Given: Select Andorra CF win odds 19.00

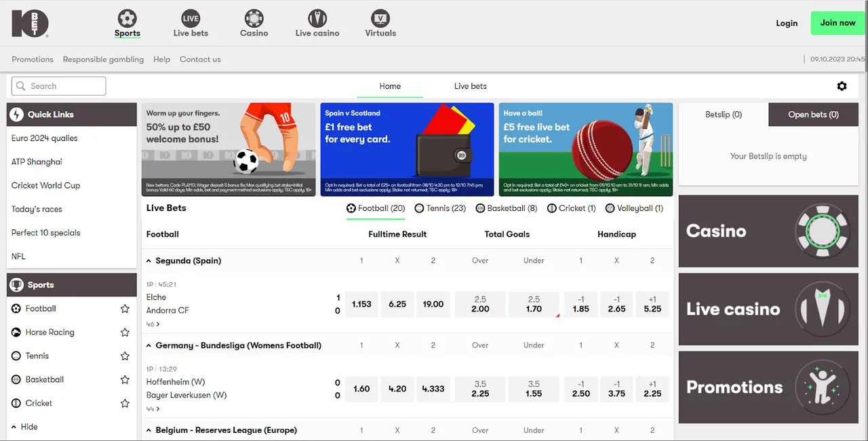Looking at the screenshot, I should tap(433, 305).
